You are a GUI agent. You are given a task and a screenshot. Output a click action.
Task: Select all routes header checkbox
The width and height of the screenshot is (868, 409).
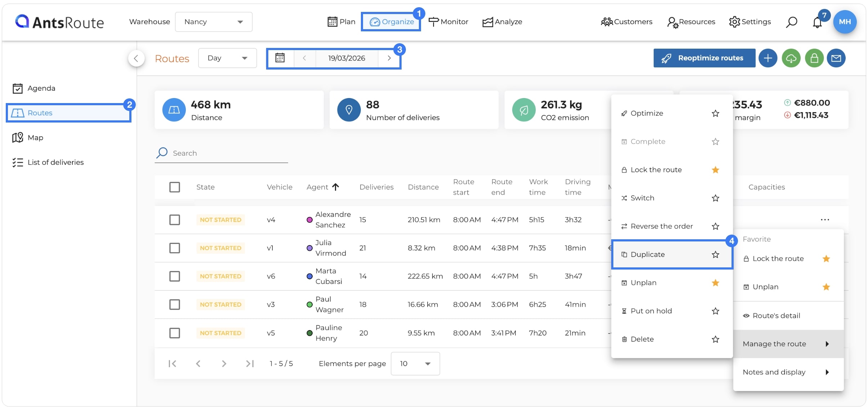coord(175,187)
